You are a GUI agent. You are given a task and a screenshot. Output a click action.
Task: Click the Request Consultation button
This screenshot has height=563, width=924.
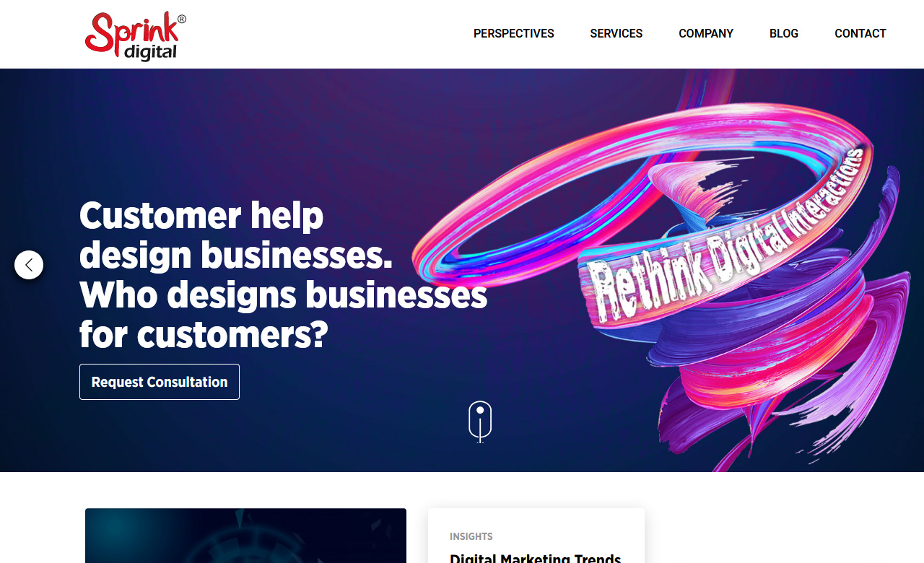(160, 382)
